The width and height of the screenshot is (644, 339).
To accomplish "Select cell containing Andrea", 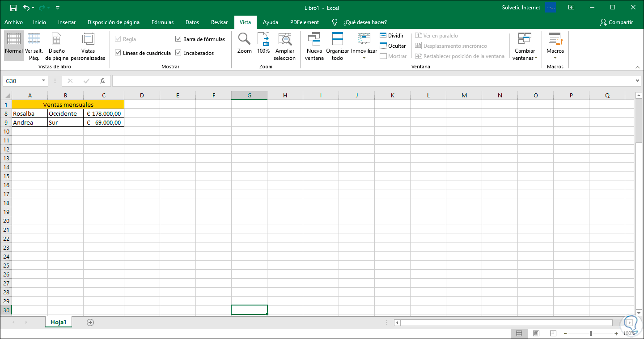I will point(30,122).
